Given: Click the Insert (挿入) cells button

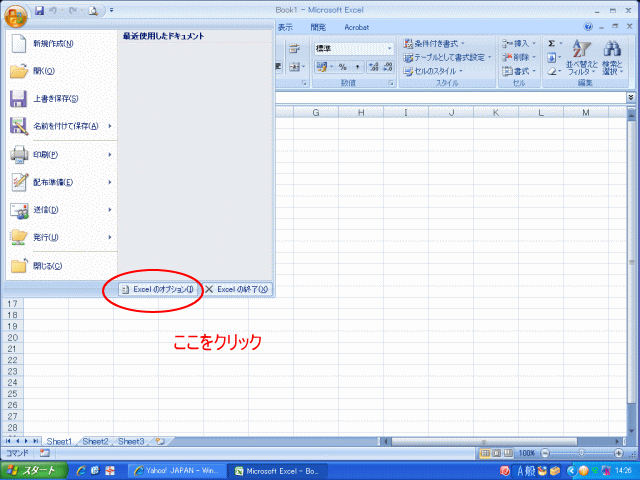Looking at the screenshot, I should [518, 43].
